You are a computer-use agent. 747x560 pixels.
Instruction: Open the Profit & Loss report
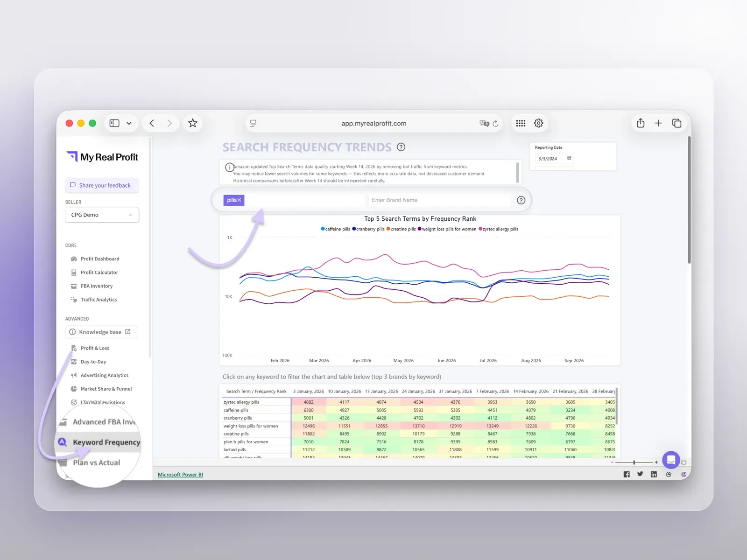click(95, 348)
